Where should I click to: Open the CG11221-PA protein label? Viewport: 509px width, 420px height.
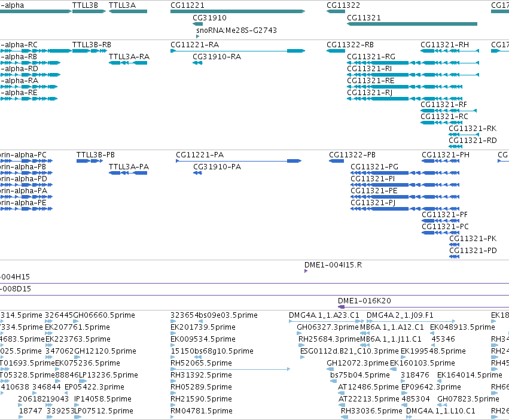tap(200, 155)
